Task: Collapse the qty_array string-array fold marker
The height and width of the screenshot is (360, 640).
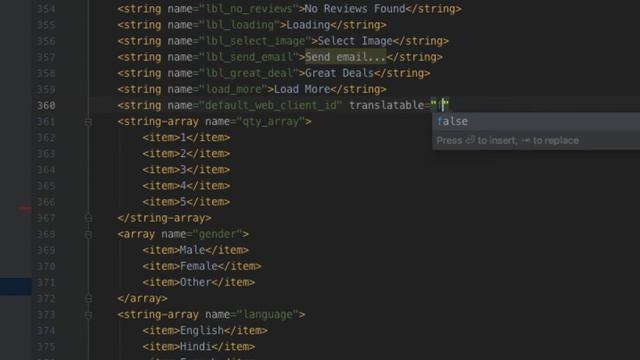Action: coord(88,122)
